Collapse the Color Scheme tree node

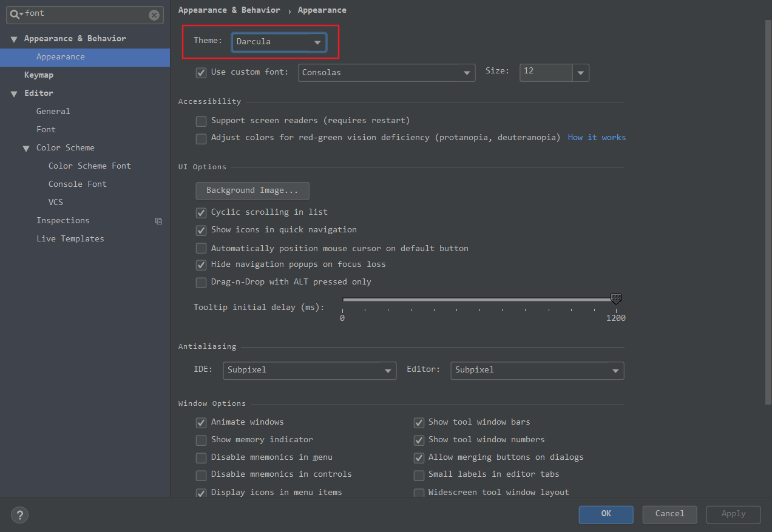coord(26,148)
